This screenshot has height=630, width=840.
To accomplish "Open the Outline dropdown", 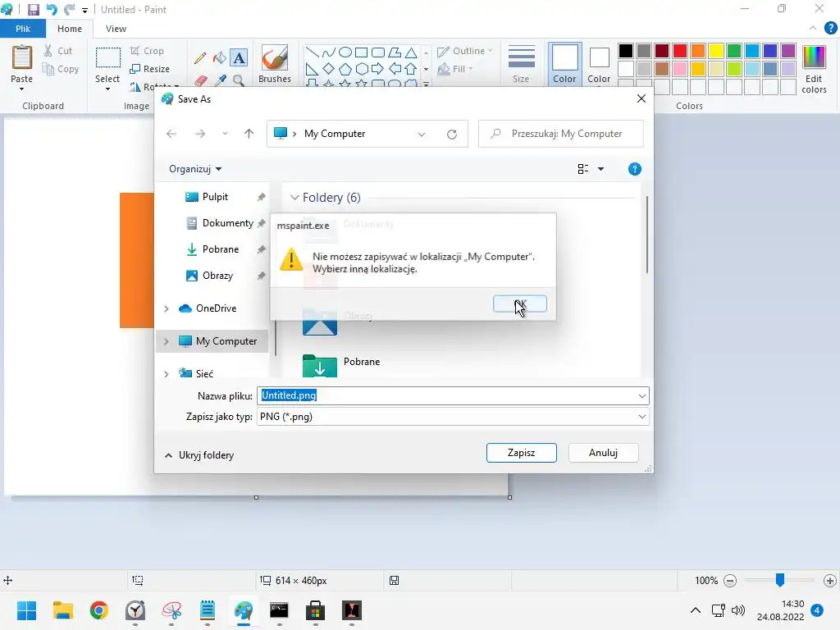I will (x=464, y=51).
